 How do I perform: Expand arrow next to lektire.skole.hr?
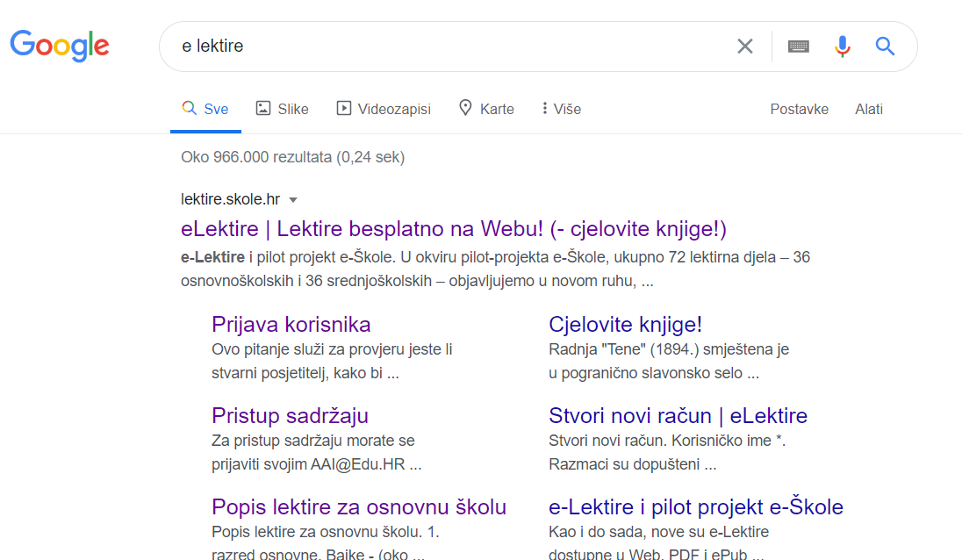click(293, 200)
